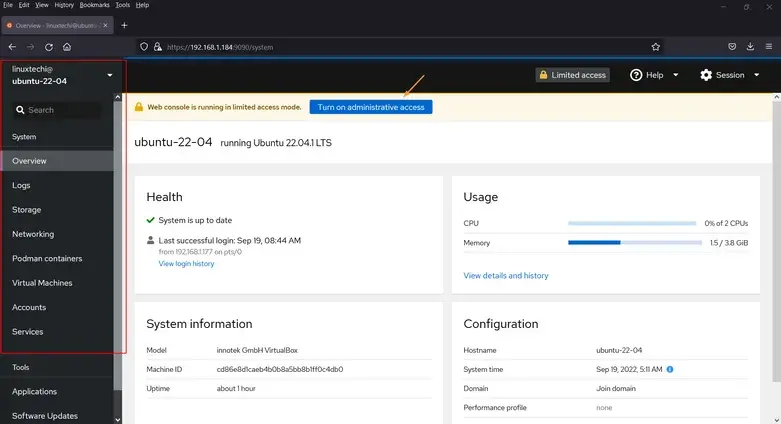The width and height of the screenshot is (781, 424).
Task: Turn on administrative access
Action: tap(371, 107)
